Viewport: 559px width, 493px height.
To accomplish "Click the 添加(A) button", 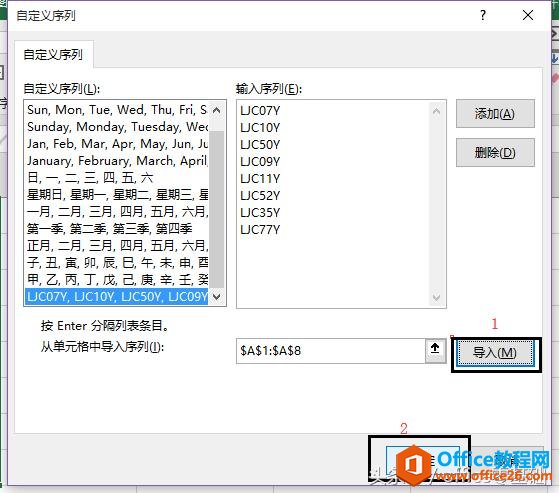I will point(495,114).
